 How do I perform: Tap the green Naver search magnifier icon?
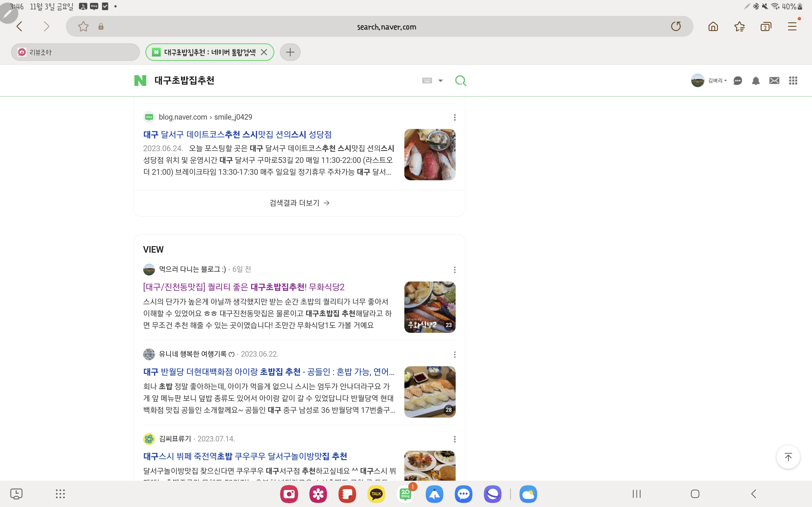(460, 80)
